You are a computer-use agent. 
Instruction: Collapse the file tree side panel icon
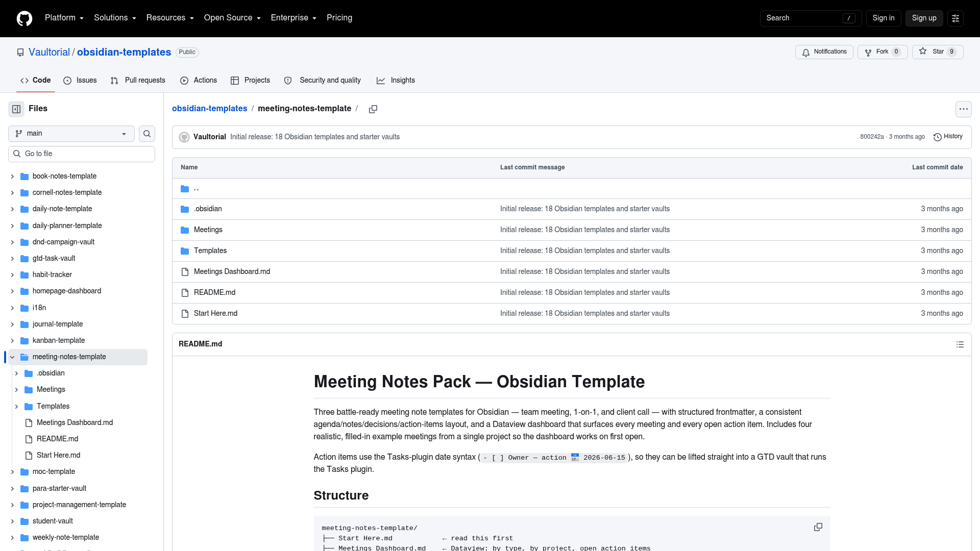16,109
